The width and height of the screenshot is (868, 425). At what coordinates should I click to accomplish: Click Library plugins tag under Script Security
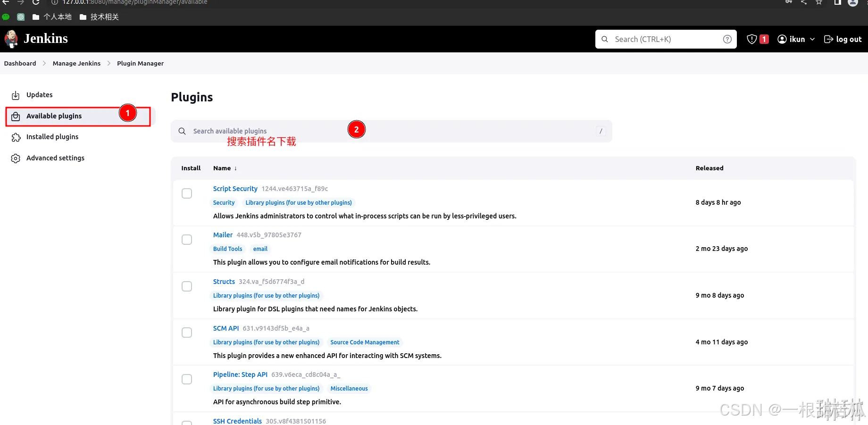(x=299, y=203)
